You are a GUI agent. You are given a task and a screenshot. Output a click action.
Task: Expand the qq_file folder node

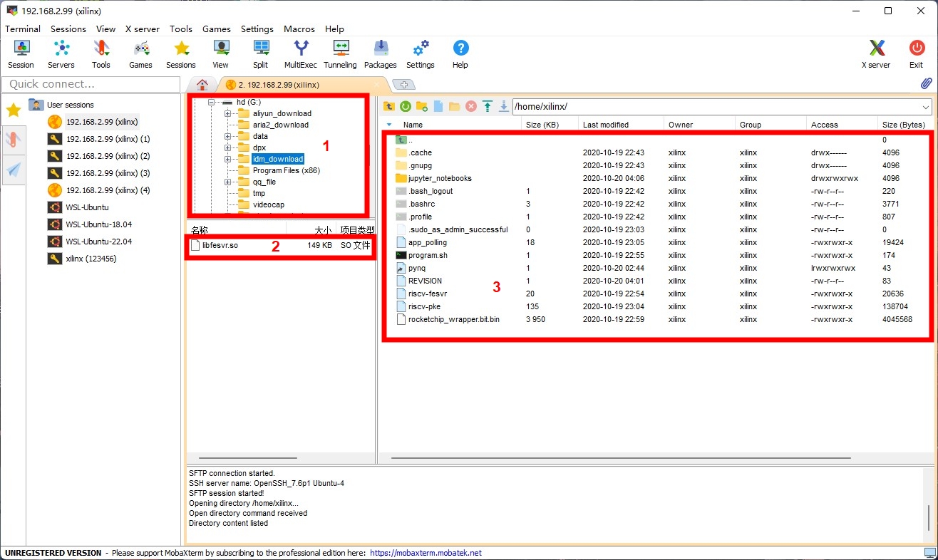click(x=227, y=182)
